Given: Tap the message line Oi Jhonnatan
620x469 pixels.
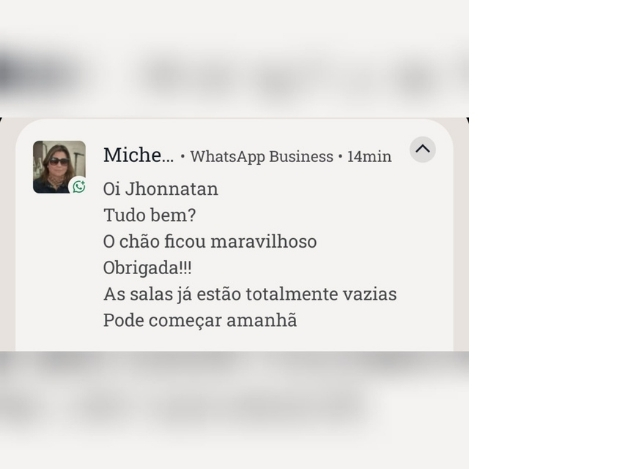Looking at the screenshot, I should click(x=161, y=189).
